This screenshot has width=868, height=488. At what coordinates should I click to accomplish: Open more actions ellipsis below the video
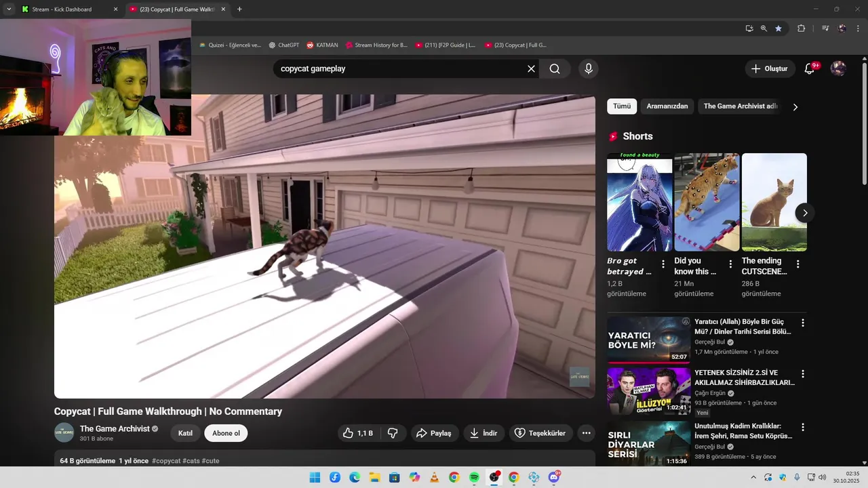pyautogui.click(x=586, y=433)
